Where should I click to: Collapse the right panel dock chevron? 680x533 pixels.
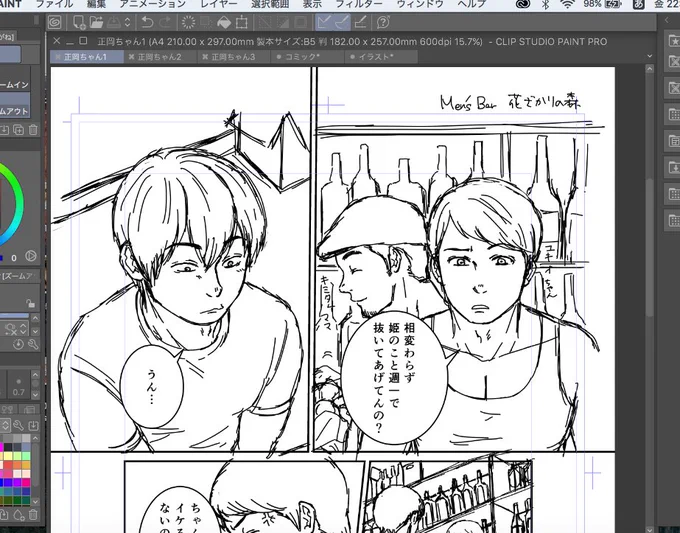coord(667,20)
